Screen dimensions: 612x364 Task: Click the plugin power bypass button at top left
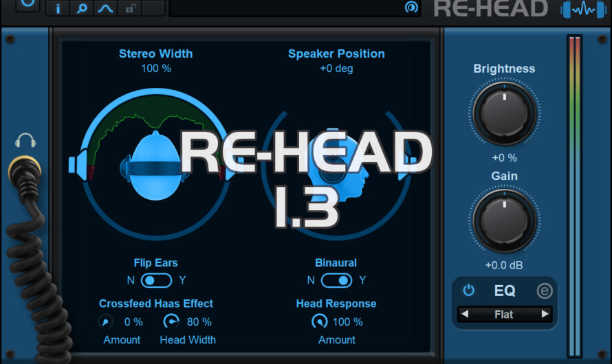[28, 5]
